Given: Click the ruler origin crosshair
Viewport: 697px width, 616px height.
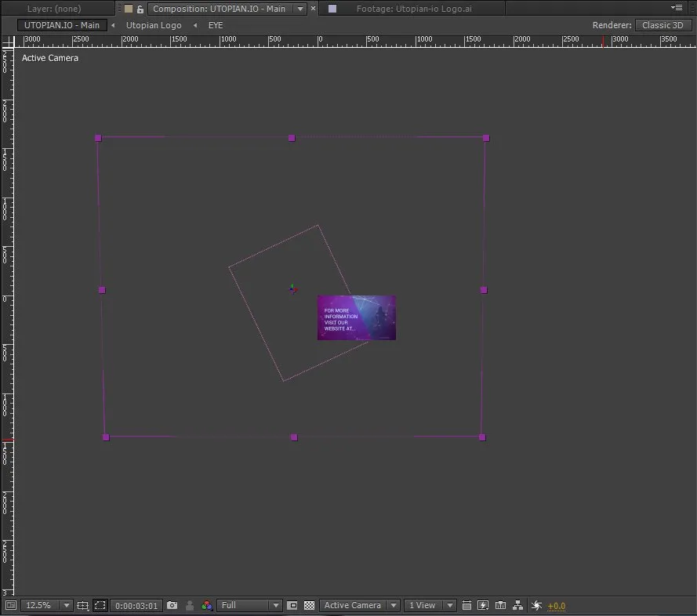Looking at the screenshot, I should click(8, 42).
